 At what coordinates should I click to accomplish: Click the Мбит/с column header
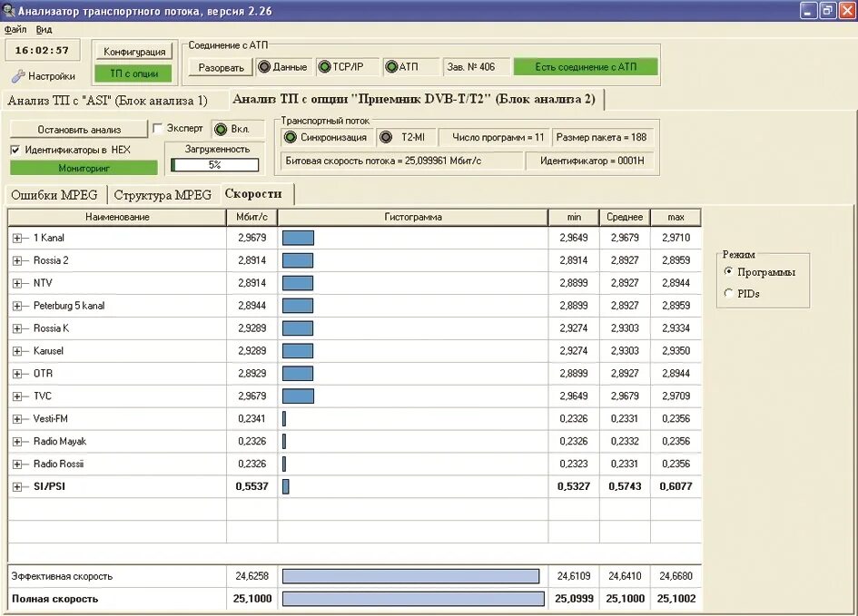tap(251, 217)
